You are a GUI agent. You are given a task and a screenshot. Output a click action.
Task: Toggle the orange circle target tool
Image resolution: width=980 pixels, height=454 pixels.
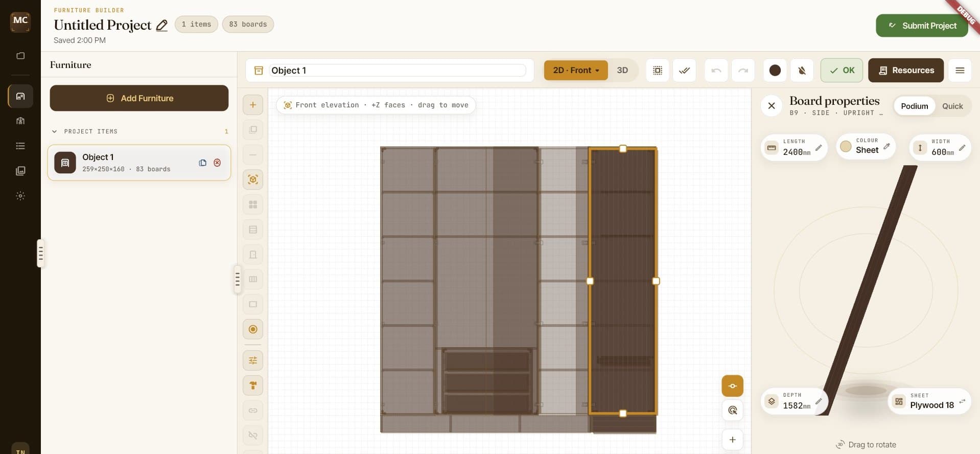pyautogui.click(x=253, y=329)
